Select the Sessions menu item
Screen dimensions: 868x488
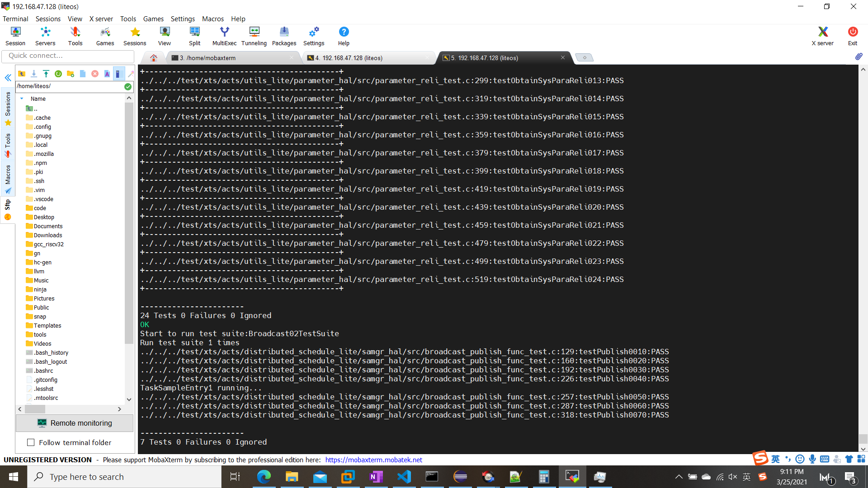click(47, 19)
